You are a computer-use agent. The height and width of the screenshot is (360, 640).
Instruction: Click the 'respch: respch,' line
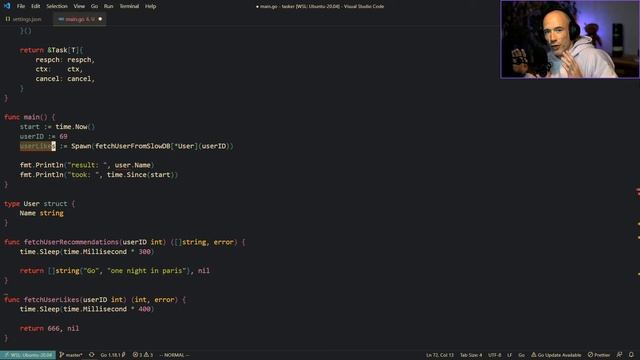65,60
